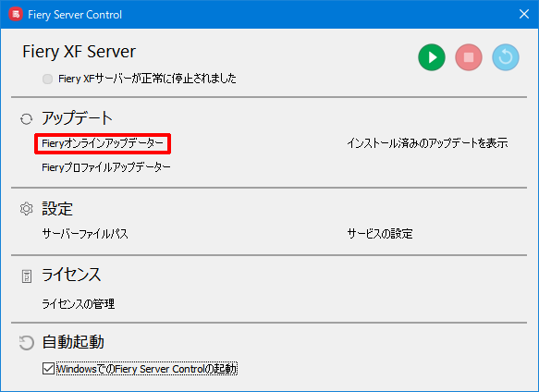
Task: Click the Fiery XF Server heading
Action: coord(80,52)
